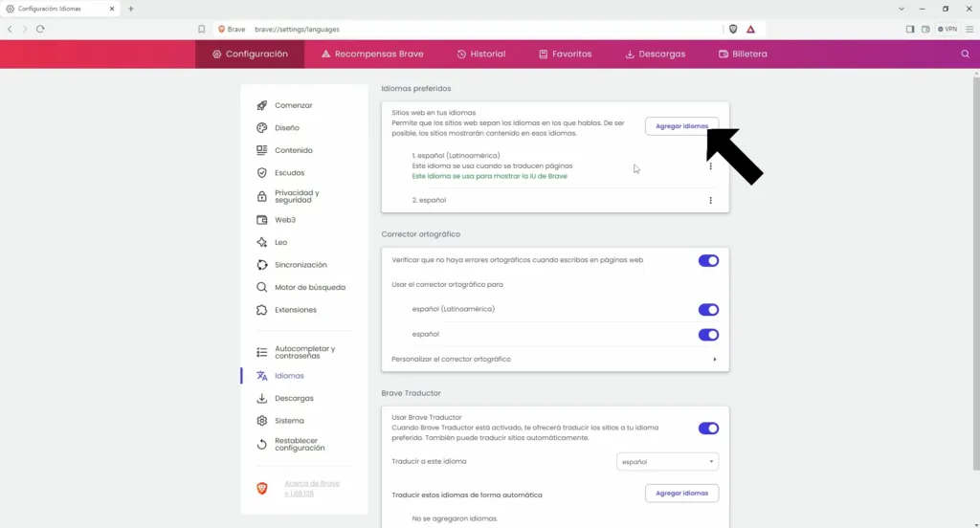Viewport: 980px width, 528px height.
Task: Click the Brave Shields icon in address bar
Action: [x=733, y=30]
